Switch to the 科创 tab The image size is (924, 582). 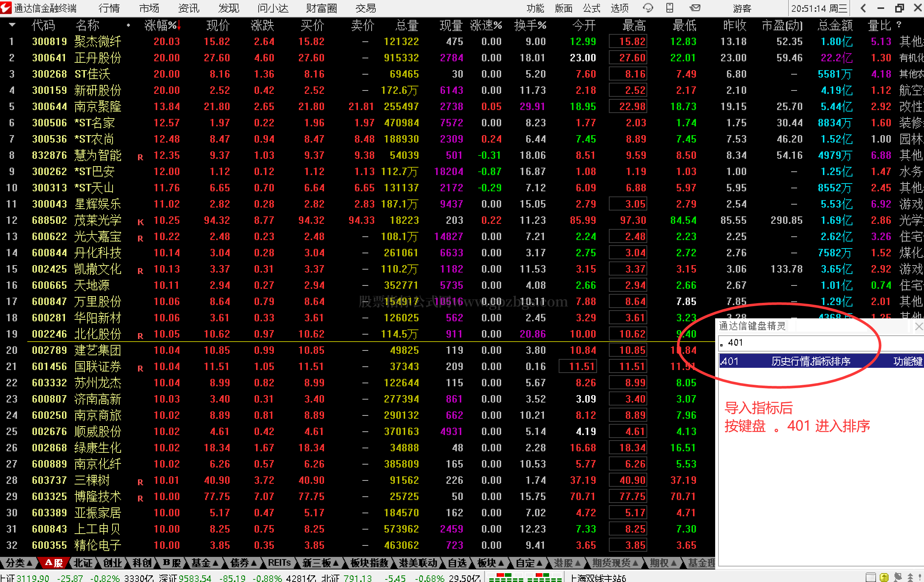(142, 563)
